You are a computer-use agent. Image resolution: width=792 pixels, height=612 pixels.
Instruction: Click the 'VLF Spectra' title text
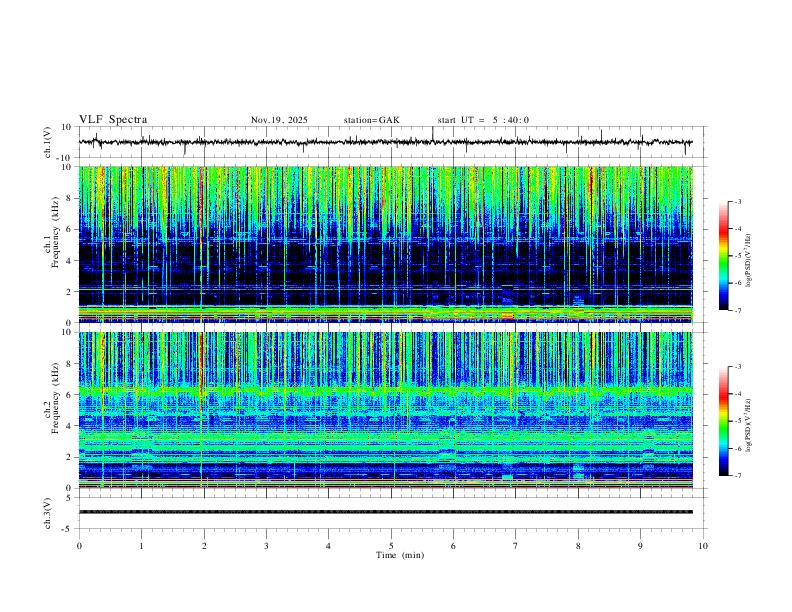pyautogui.click(x=113, y=120)
